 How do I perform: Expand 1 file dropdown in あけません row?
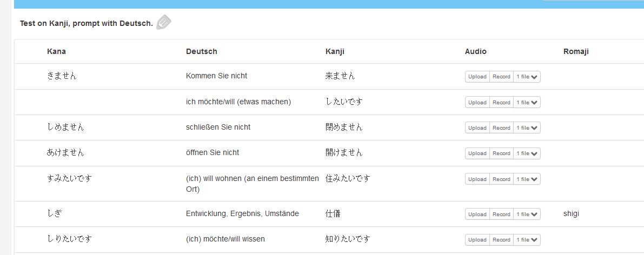coord(527,153)
